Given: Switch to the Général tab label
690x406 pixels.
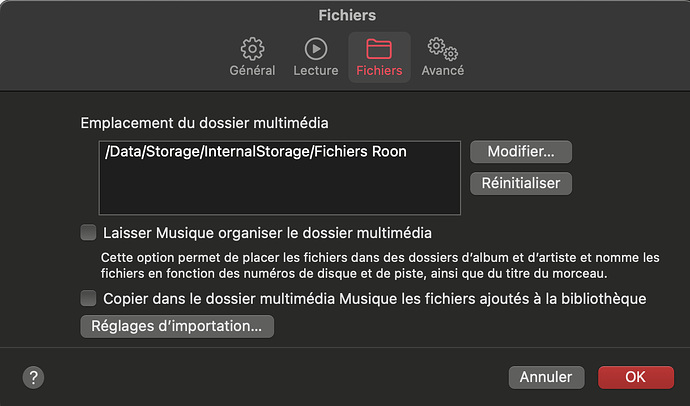Looking at the screenshot, I should [252, 70].
